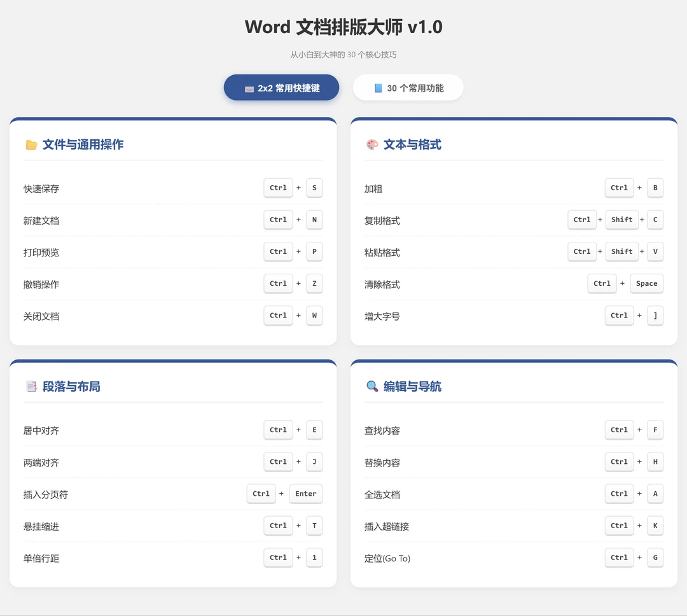This screenshot has height=616, width=687.
Task: Click the W keycap for 关闭文档
Action: pos(314,316)
